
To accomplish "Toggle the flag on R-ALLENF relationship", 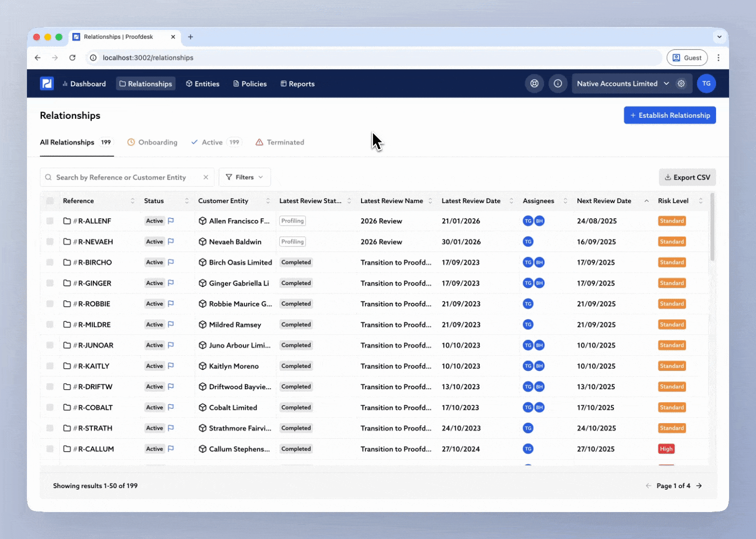I will tap(171, 221).
